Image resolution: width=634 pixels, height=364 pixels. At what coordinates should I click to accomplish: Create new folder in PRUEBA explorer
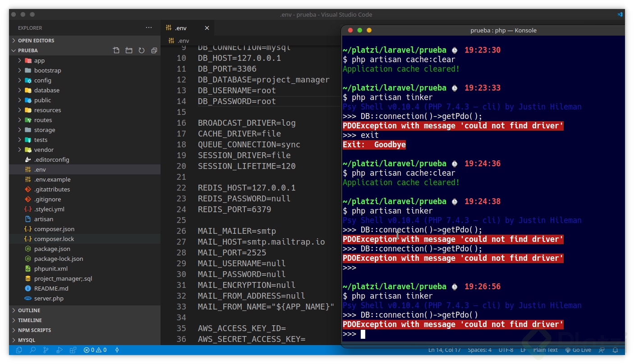point(129,50)
